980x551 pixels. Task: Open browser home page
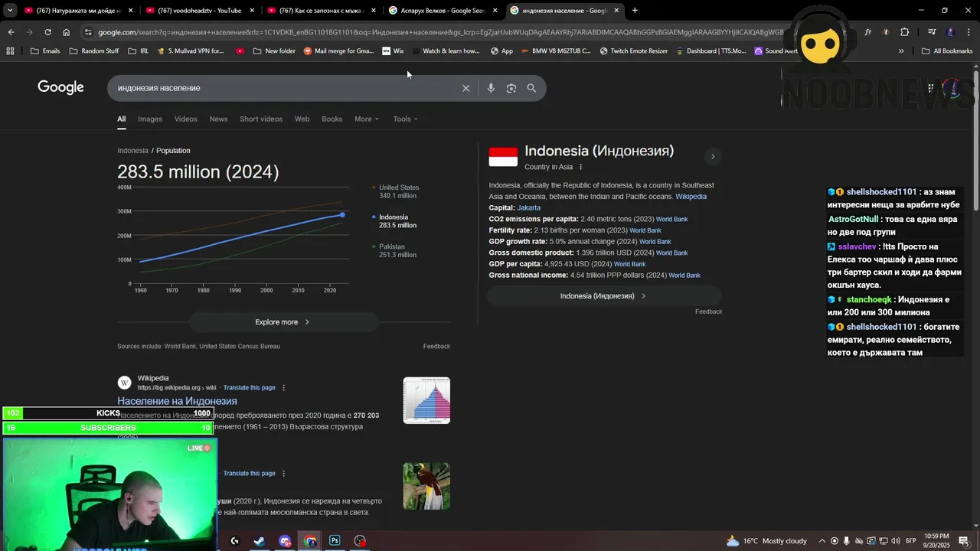pos(67,32)
